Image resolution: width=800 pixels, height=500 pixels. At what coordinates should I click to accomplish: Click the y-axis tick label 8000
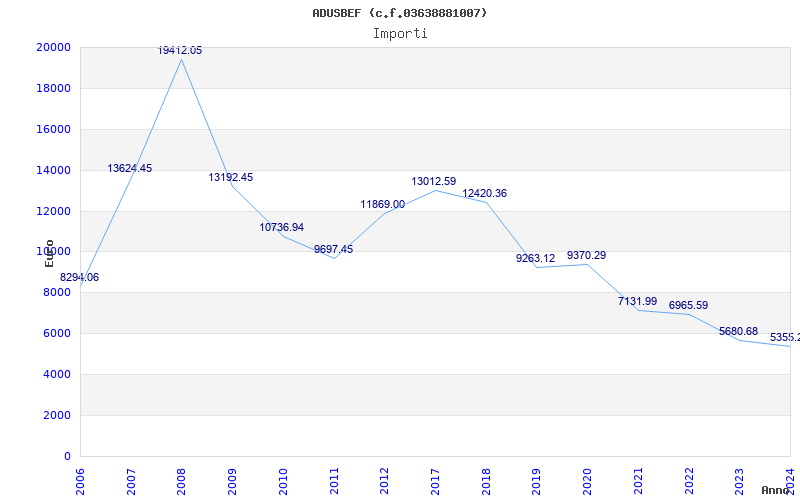coord(57,293)
